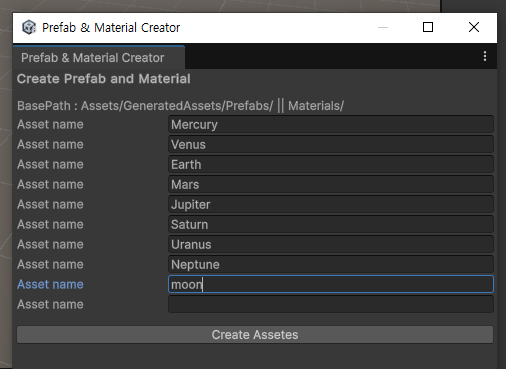The height and width of the screenshot is (369, 506).
Task: Click the Unity icon in title bar
Action: click(x=29, y=27)
